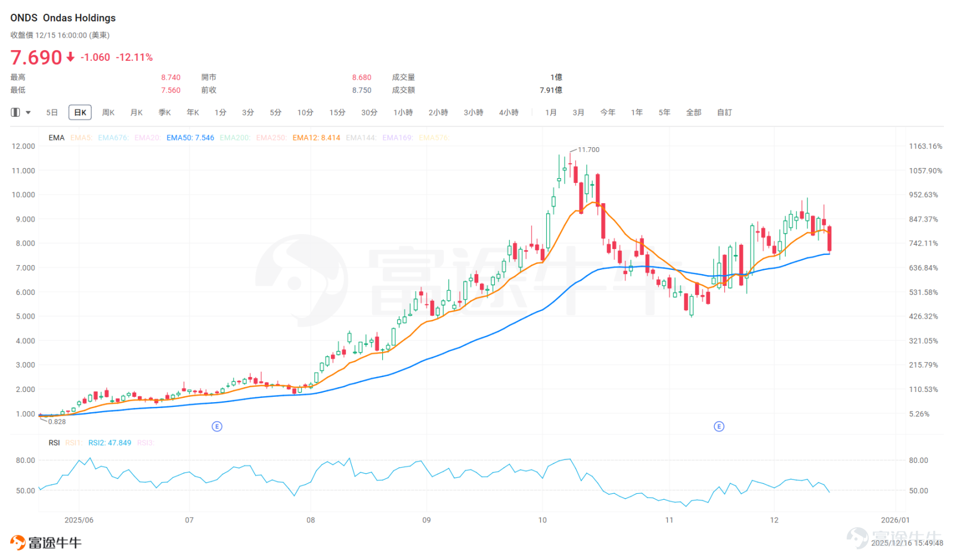The image size is (954, 560).
Task: Click the current price 7.690
Action: pyautogui.click(x=36, y=57)
